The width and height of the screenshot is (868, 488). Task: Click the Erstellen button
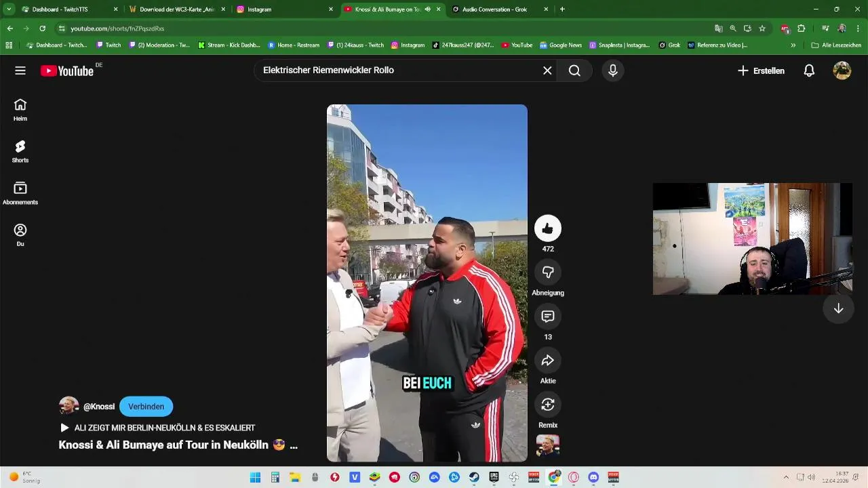(761, 70)
